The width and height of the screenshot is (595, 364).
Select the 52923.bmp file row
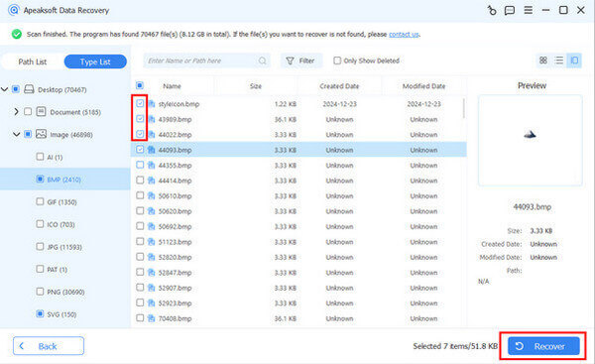(x=298, y=303)
